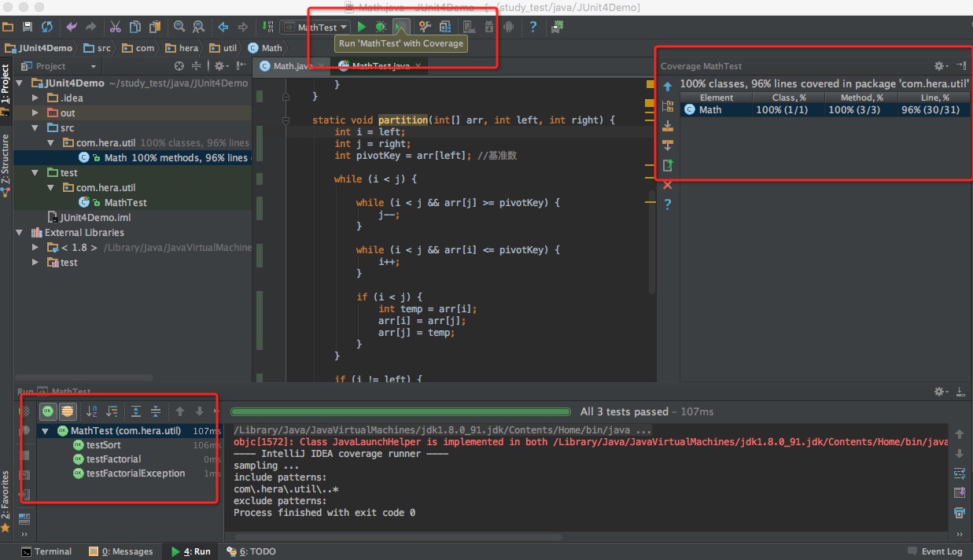Expand the JDK 1.8 library node
Image resolution: width=973 pixels, height=560 pixels.
tap(35, 247)
